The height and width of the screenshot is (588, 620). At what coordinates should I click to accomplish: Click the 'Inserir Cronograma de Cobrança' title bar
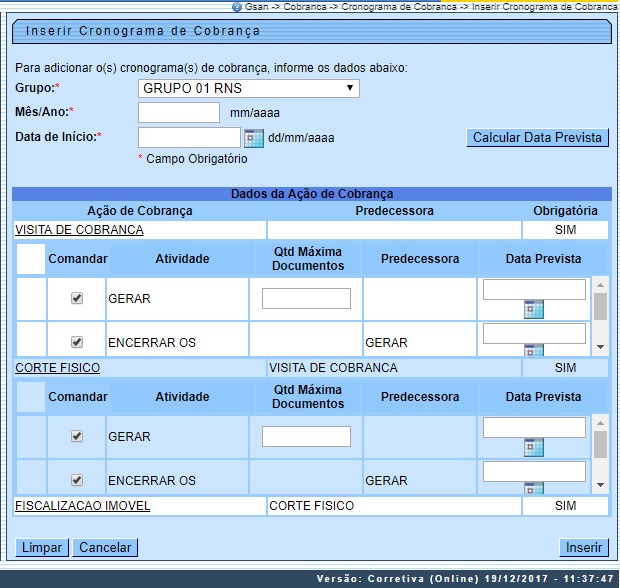point(312,31)
